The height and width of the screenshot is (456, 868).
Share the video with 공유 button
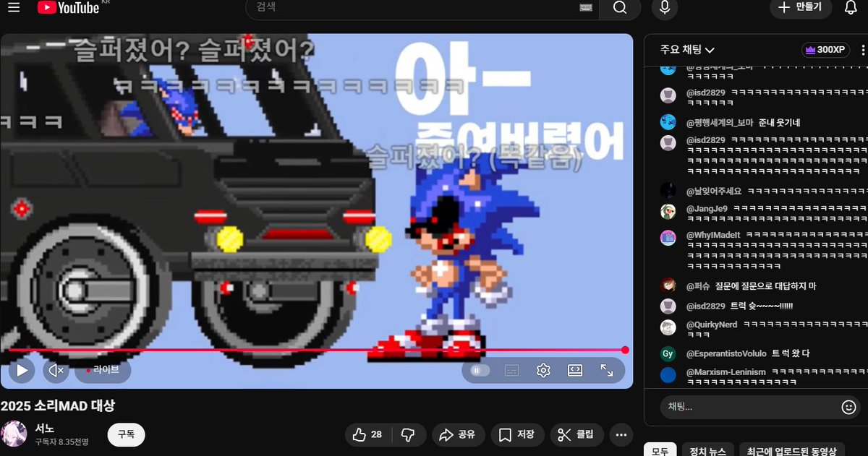(x=458, y=434)
